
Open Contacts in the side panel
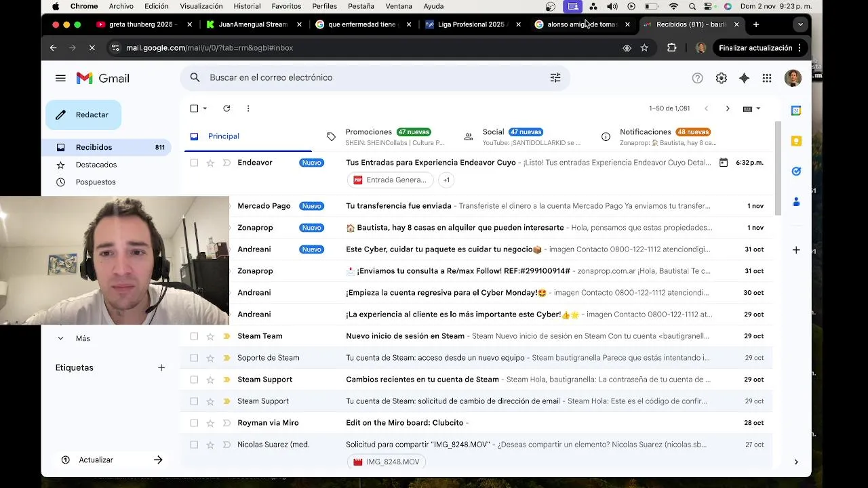[796, 202]
